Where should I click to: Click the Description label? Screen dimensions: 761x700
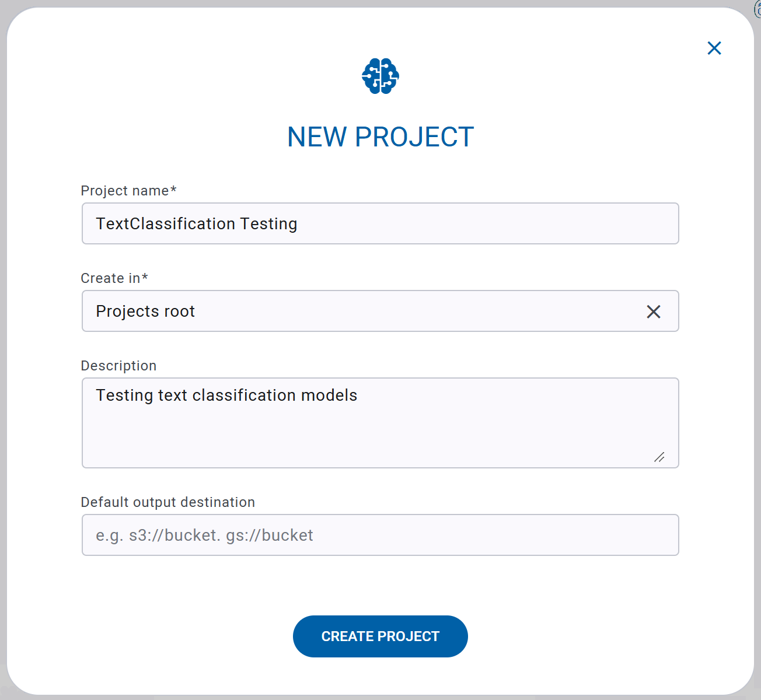118,365
